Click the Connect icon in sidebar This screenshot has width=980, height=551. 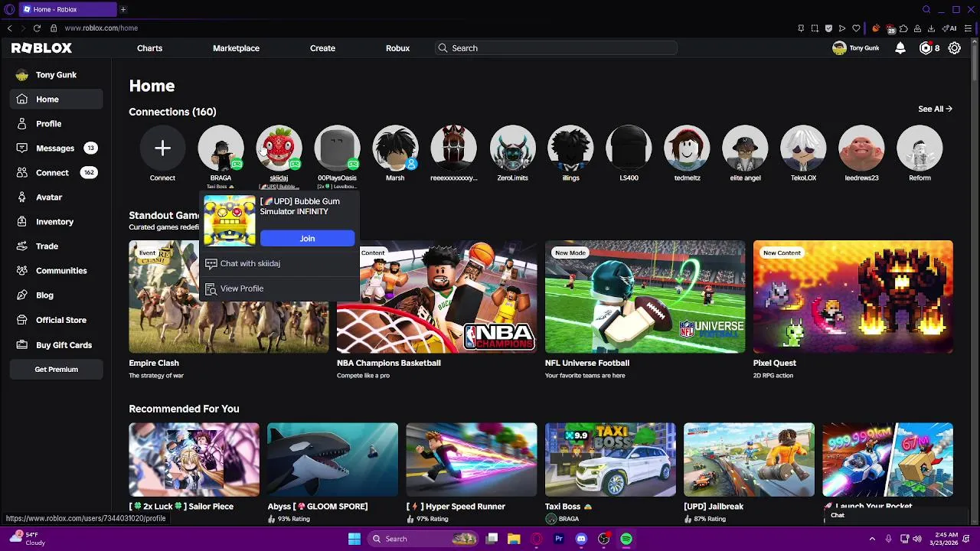(x=21, y=173)
